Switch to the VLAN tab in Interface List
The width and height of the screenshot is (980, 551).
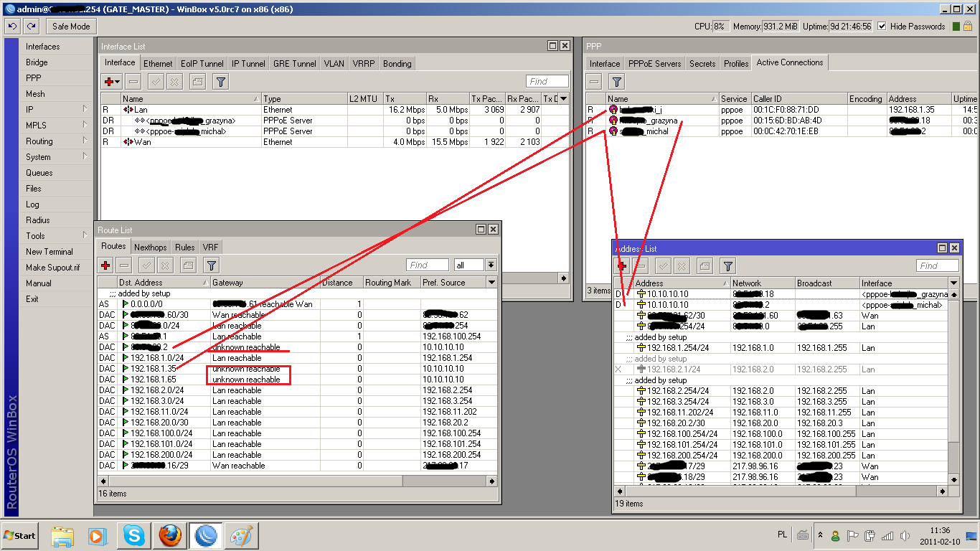point(334,64)
